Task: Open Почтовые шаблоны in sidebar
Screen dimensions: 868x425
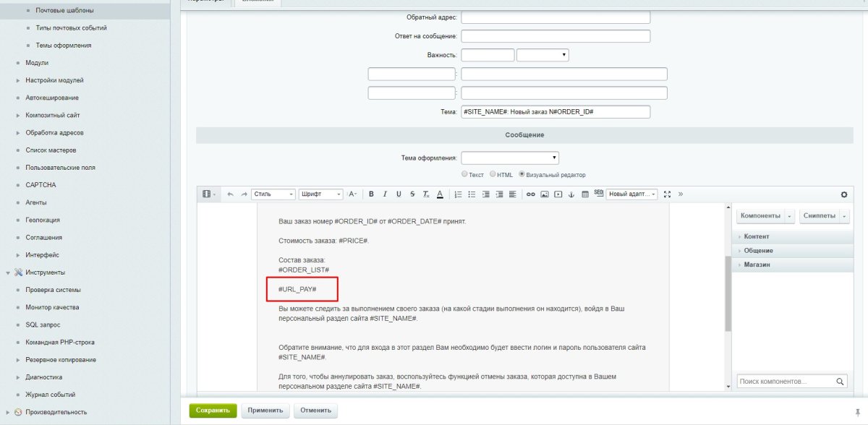Action: pyautogui.click(x=64, y=11)
